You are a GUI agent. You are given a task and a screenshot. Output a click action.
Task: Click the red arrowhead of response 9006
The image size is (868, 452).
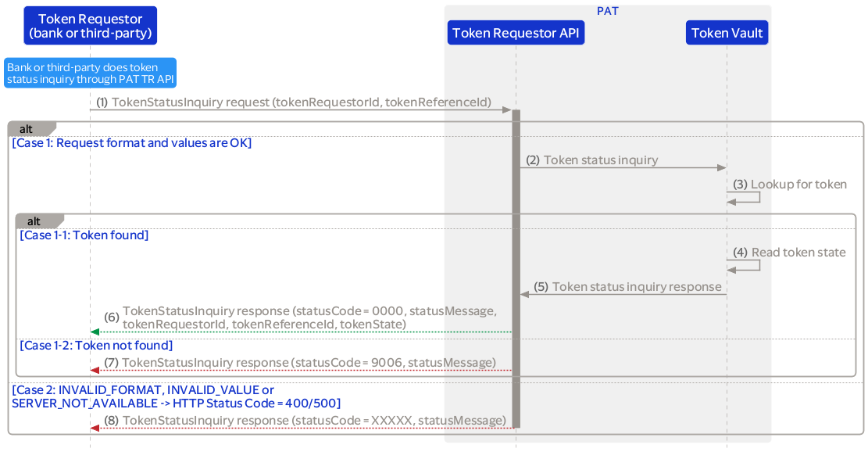95,370
